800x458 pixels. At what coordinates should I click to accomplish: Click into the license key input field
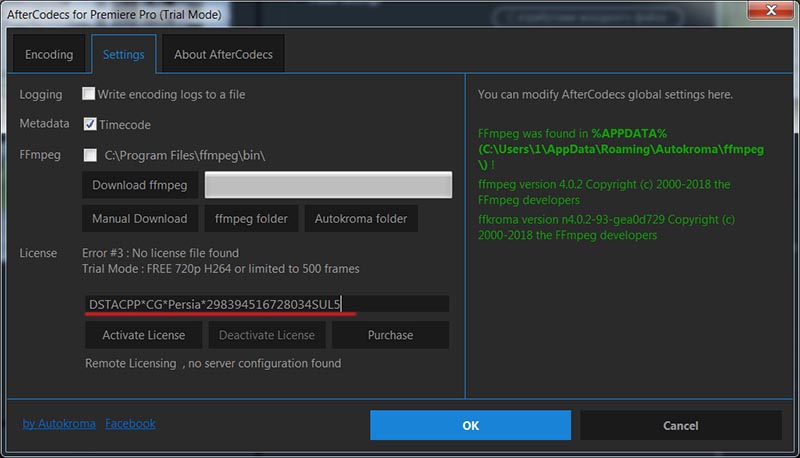coord(267,304)
